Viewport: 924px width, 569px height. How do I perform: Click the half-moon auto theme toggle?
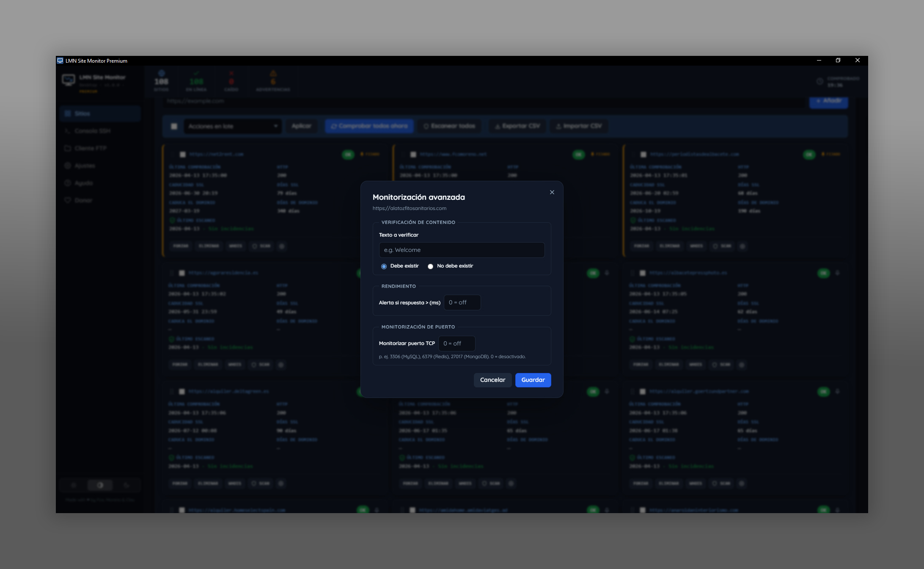100,485
